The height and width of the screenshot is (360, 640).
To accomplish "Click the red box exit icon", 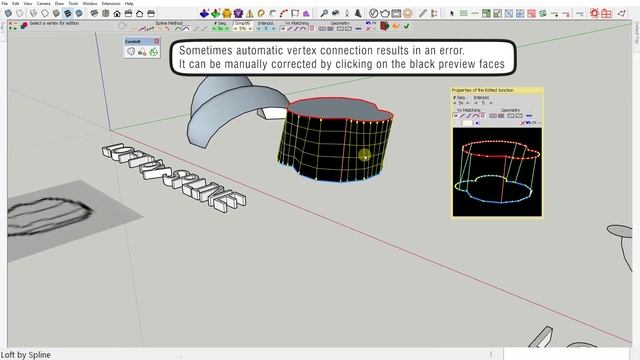I will (x=384, y=26).
